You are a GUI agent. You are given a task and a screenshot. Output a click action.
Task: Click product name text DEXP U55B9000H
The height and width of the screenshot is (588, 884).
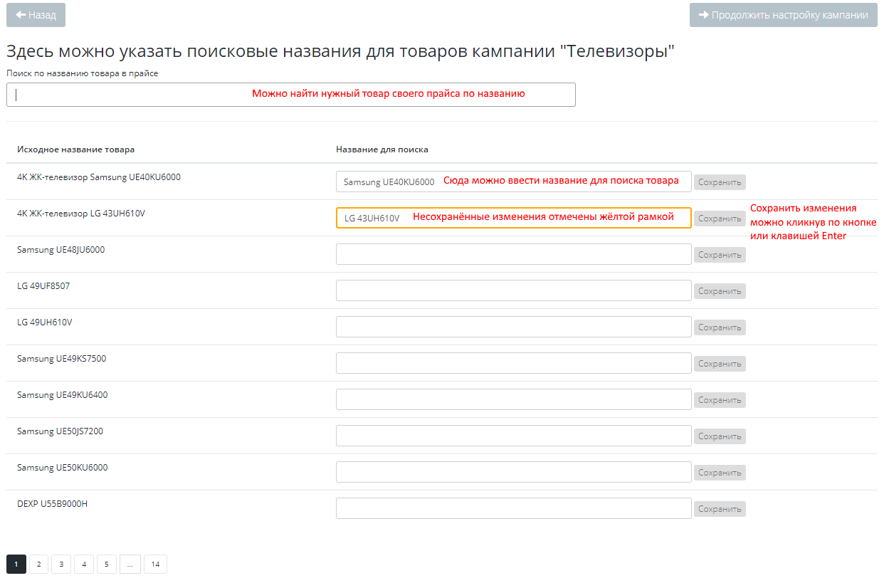click(53, 504)
